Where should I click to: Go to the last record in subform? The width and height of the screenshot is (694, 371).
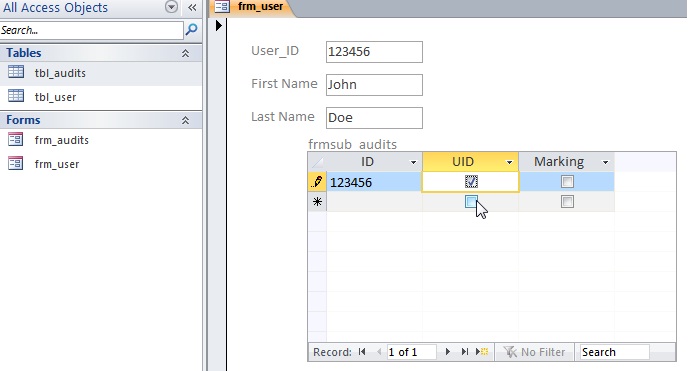pyautogui.click(x=464, y=352)
